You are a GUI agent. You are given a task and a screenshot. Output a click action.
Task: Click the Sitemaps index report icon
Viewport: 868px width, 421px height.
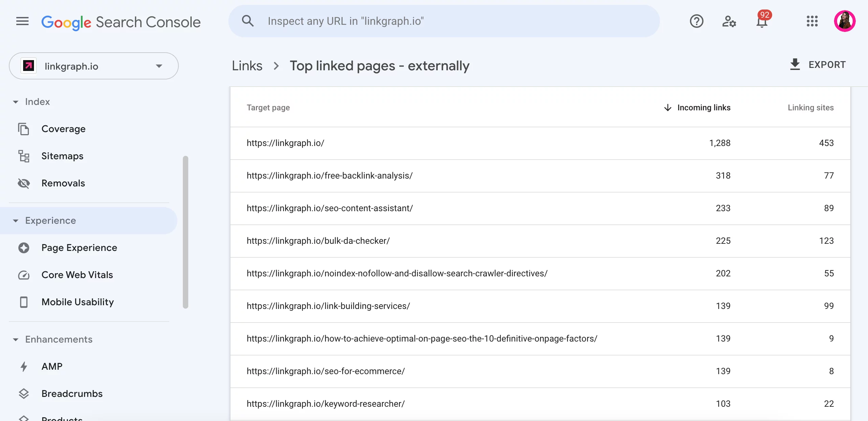pyautogui.click(x=23, y=155)
